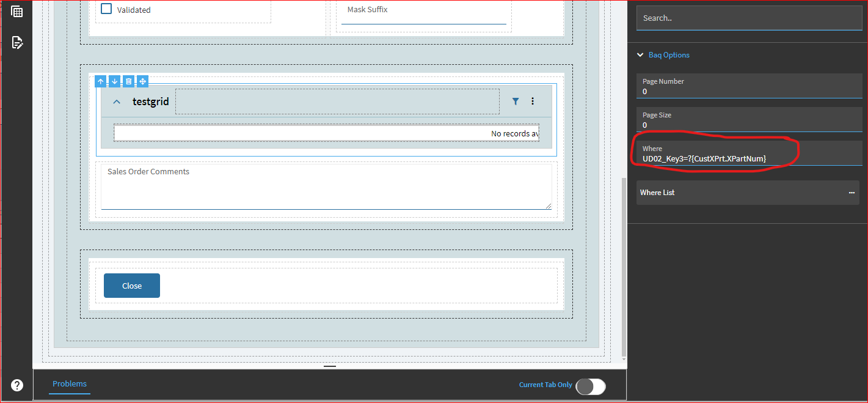Image resolution: width=868 pixels, height=403 pixels.
Task: Open testgrid overflow menu (three dots)
Action: coord(533,102)
